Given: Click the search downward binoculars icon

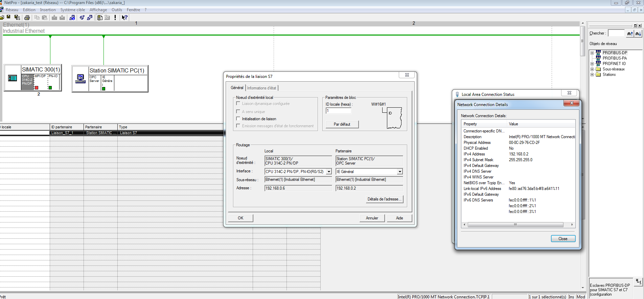Looking at the screenshot, I should (x=638, y=33).
